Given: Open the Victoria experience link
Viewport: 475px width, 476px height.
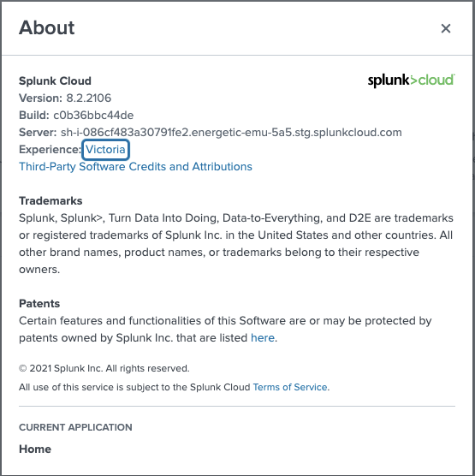Looking at the screenshot, I should (105, 149).
